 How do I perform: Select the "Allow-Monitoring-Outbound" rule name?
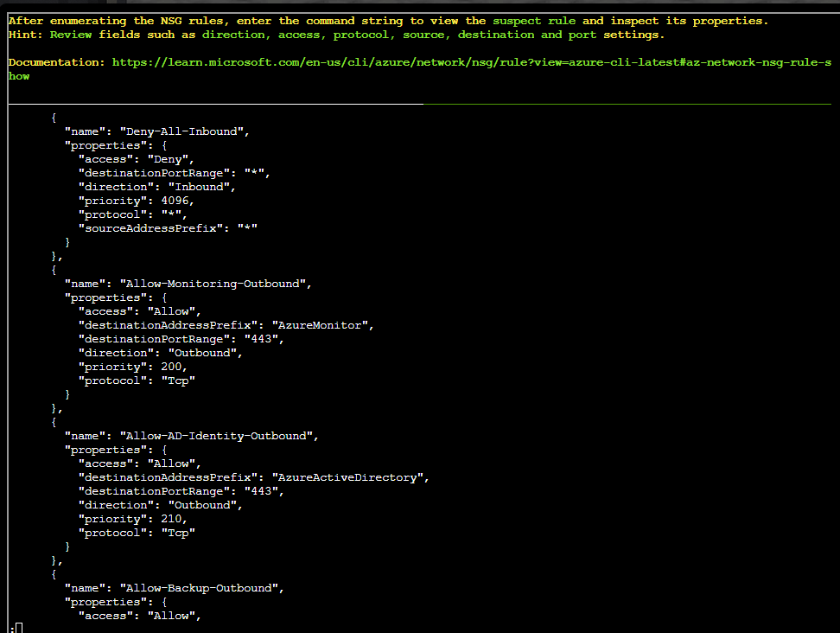(x=213, y=284)
